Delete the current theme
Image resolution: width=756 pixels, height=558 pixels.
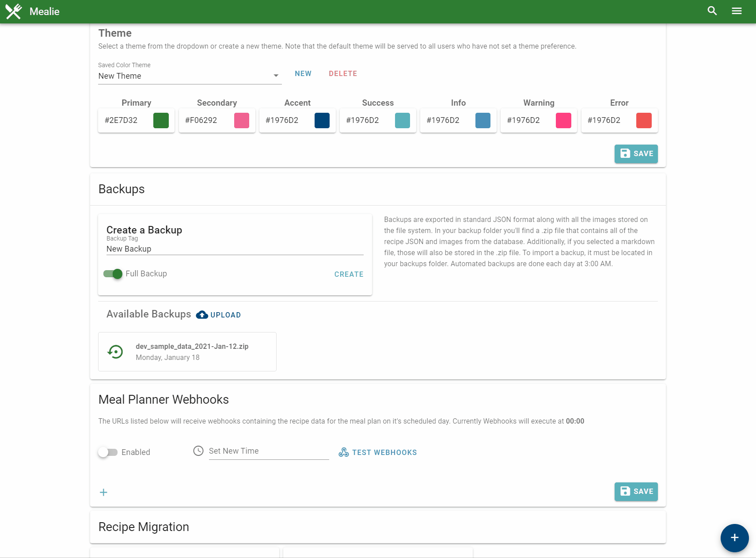coord(343,74)
